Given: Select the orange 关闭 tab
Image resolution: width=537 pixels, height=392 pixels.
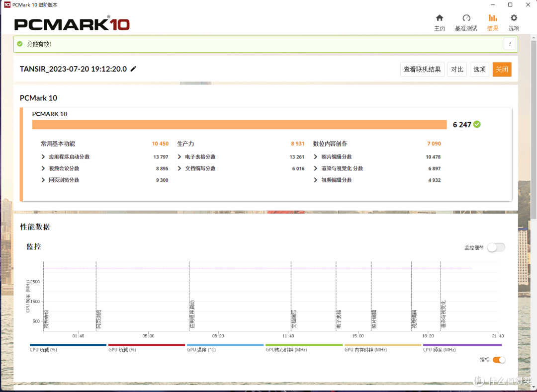Looking at the screenshot, I should pos(502,70).
